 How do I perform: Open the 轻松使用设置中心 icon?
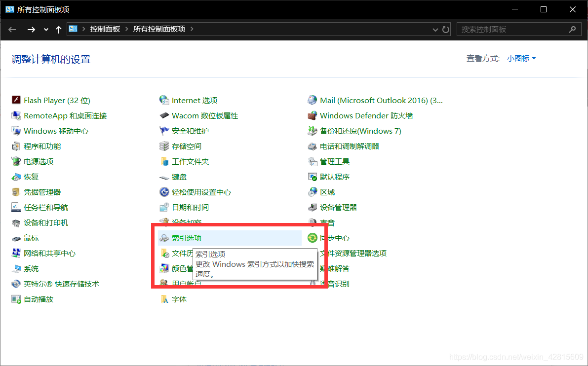(x=164, y=192)
